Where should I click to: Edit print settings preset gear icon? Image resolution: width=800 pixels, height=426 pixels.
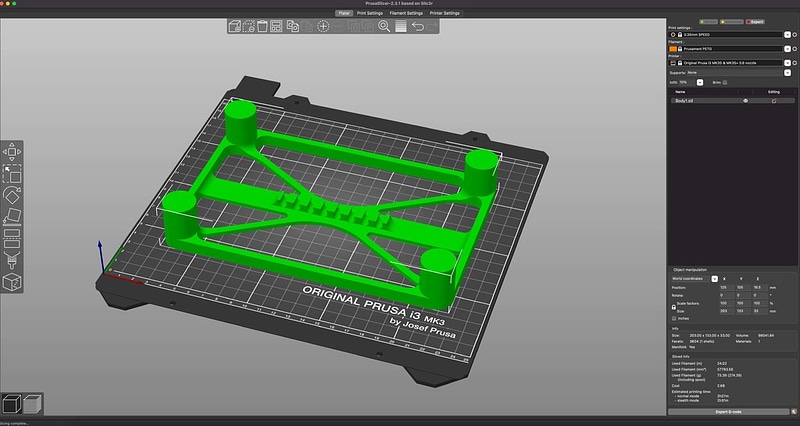click(x=795, y=35)
